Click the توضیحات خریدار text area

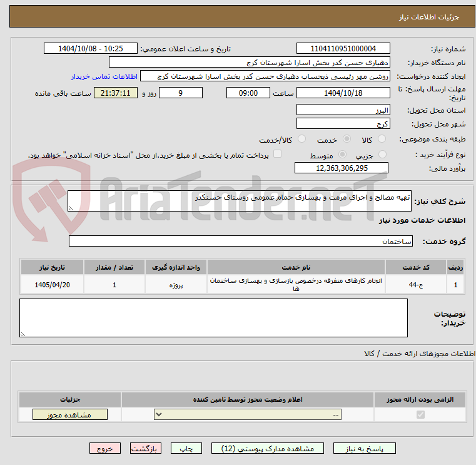point(213,318)
